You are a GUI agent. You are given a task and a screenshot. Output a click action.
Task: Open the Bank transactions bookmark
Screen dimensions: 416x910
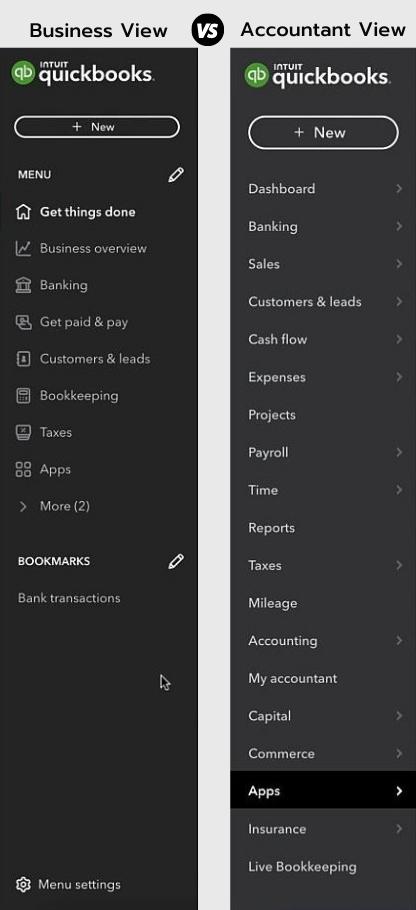tap(69, 598)
